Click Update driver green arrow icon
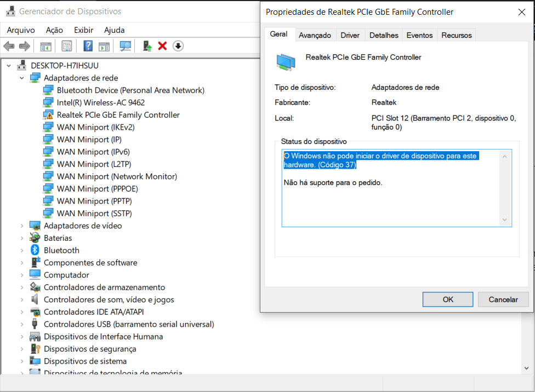Screen dimensions: 535x392 (147, 46)
